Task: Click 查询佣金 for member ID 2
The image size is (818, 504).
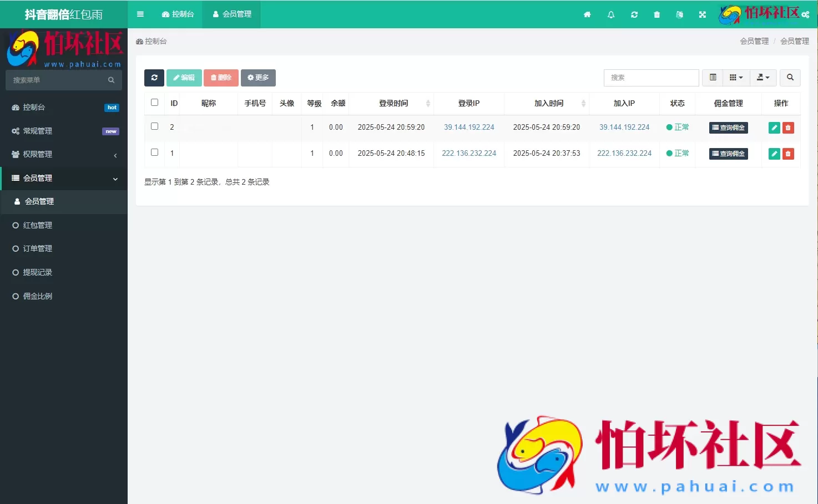Action: pyautogui.click(x=728, y=128)
